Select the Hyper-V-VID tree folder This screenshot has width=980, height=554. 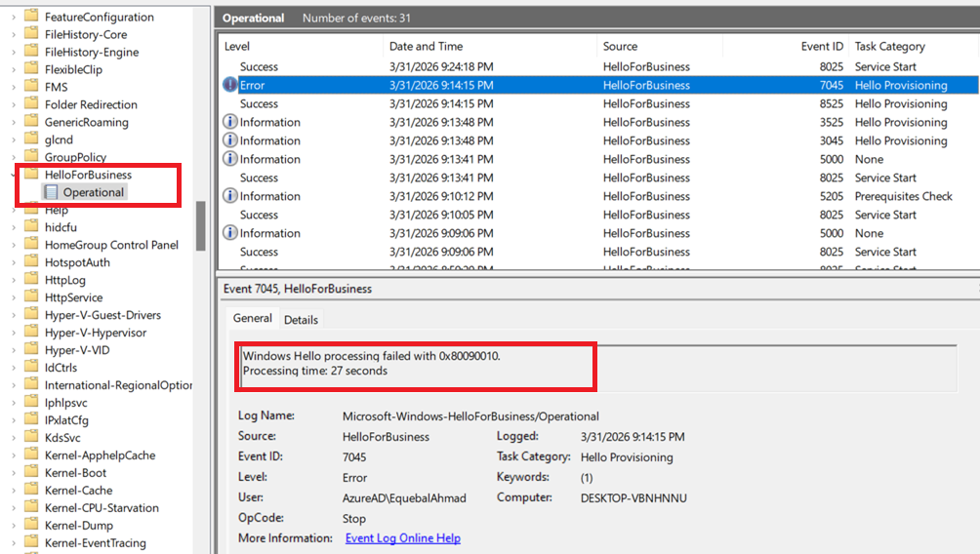pyautogui.click(x=77, y=350)
